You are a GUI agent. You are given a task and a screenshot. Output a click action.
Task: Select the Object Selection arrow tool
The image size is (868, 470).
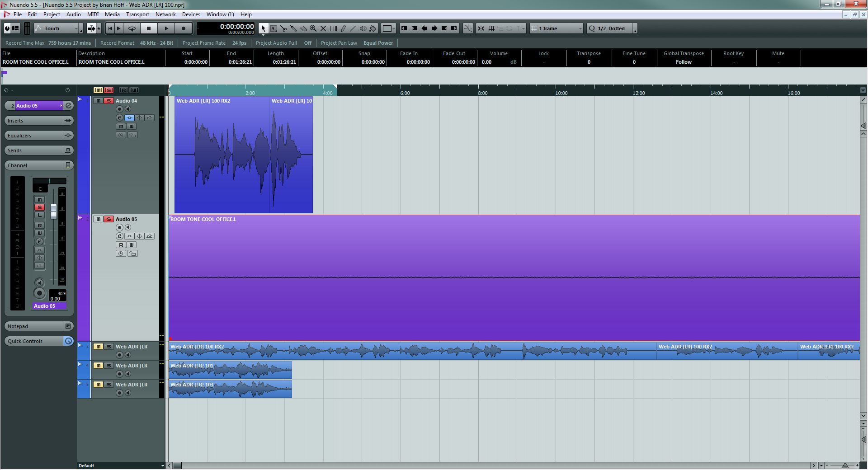(x=263, y=28)
